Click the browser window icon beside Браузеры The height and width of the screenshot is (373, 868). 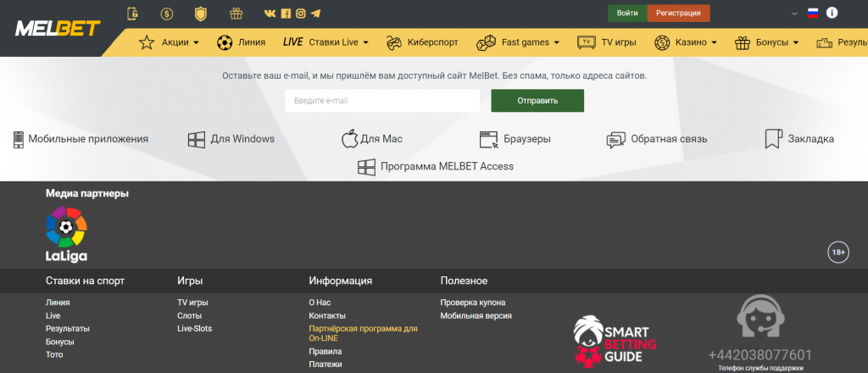click(489, 140)
